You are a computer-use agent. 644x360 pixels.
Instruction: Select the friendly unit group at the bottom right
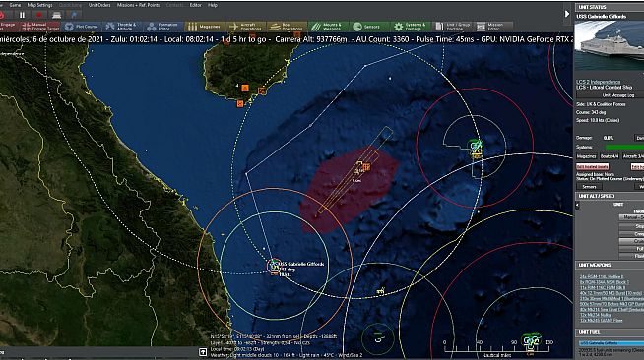pyautogui.click(x=532, y=341)
